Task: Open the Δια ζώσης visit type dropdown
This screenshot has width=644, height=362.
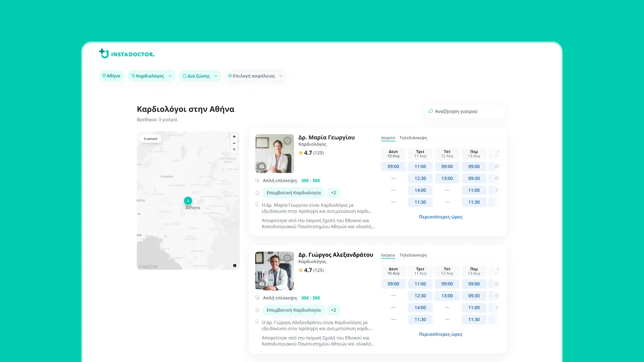Action: pos(200,76)
